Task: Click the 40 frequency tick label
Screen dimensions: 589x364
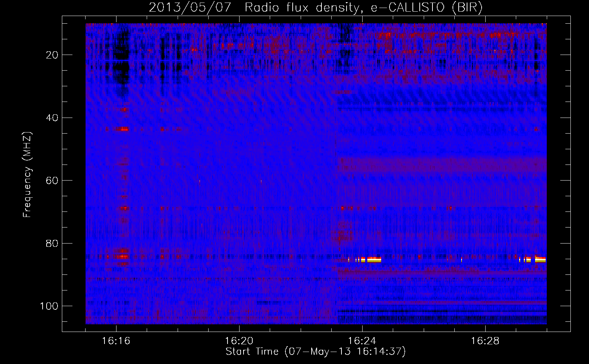Action: click(52, 118)
